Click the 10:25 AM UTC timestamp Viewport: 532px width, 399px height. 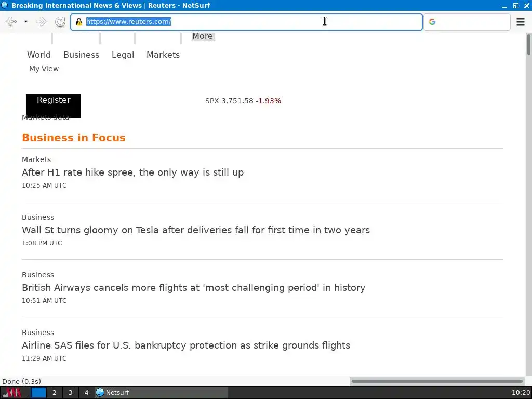(x=44, y=185)
